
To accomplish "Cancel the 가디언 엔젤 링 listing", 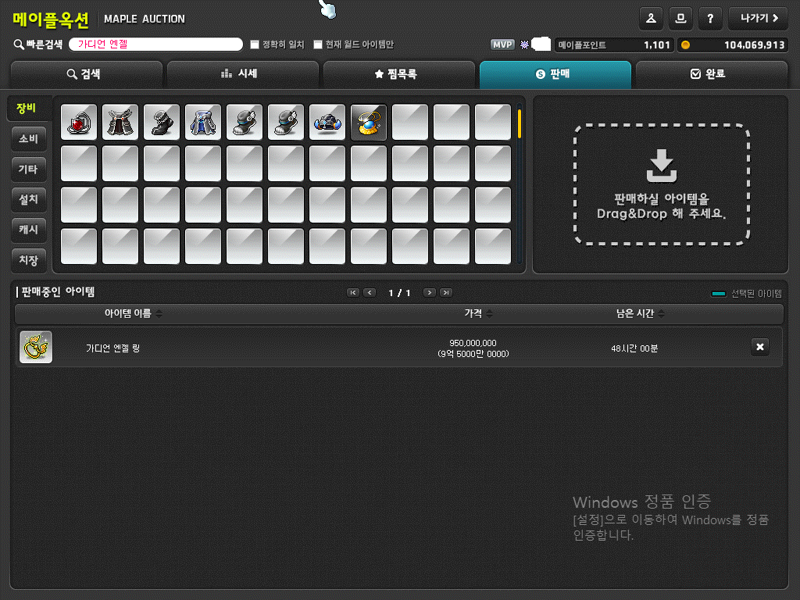I will 760,347.
